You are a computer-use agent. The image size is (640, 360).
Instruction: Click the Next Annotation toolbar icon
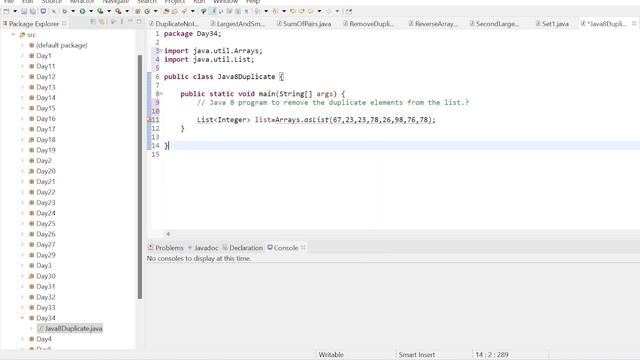pos(257,11)
